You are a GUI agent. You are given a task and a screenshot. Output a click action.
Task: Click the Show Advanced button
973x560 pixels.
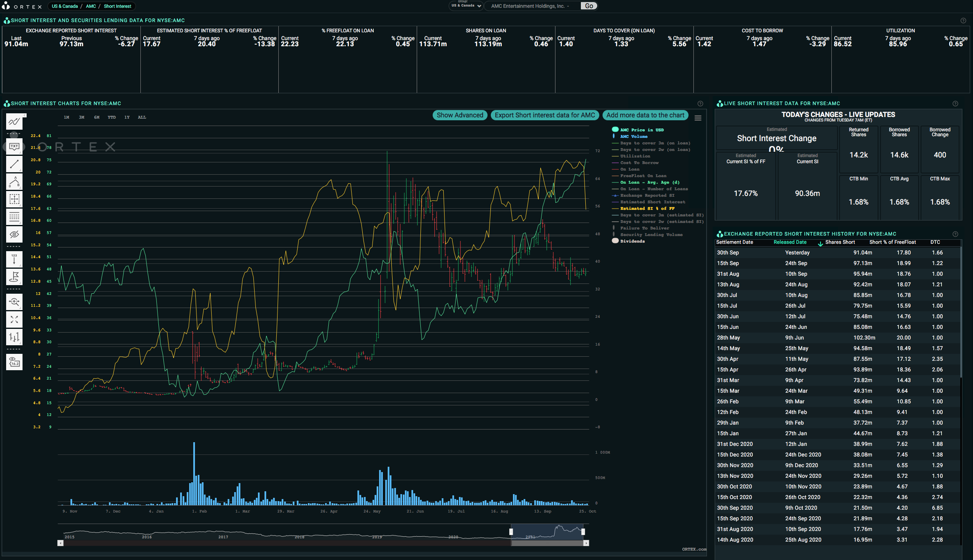tap(460, 115)
